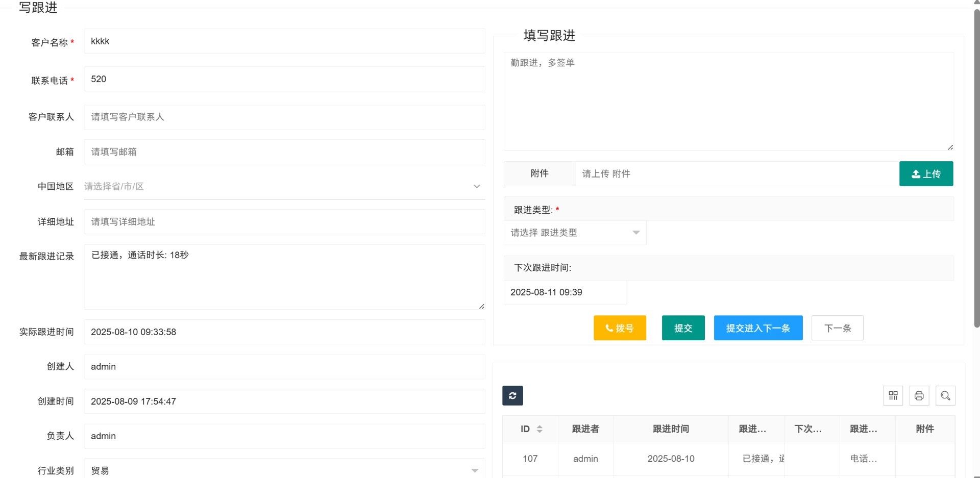Click the 邮箱 email input
980x478 pixels.
click(284, 152)
